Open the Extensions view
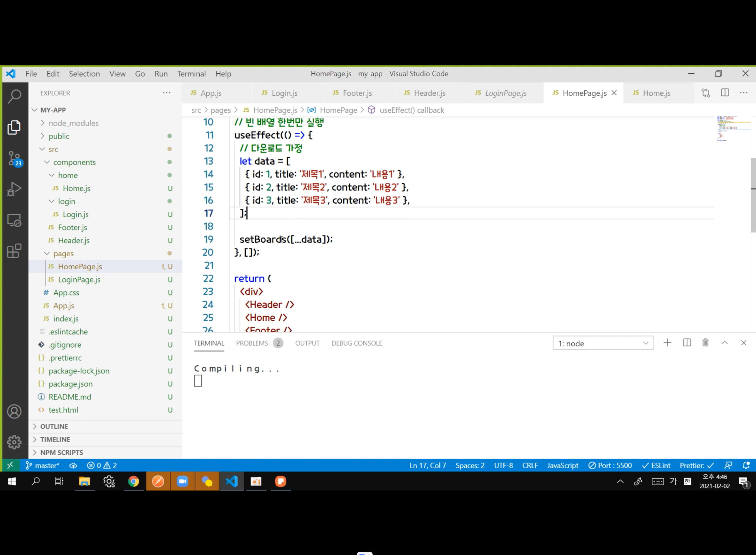756x555 pixels. click(14, 251)
